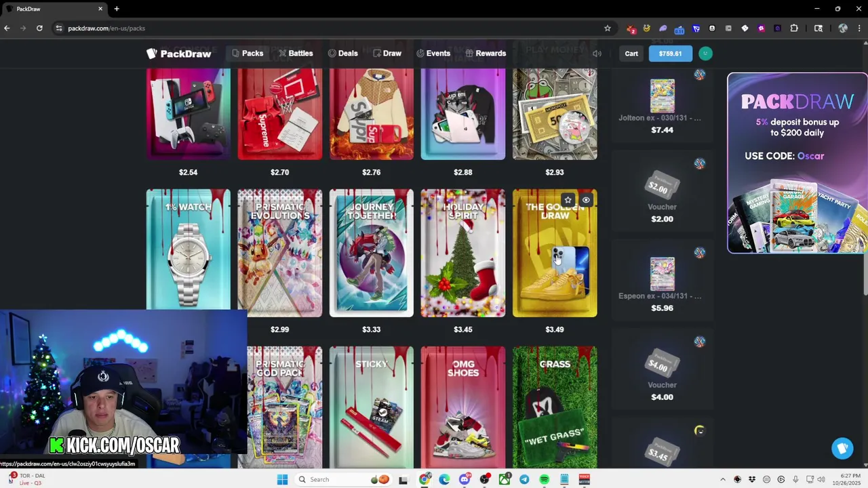This screenshot has width=868, height=488.
Task: Click the $759.61 balance button
Action: (670, 54)
